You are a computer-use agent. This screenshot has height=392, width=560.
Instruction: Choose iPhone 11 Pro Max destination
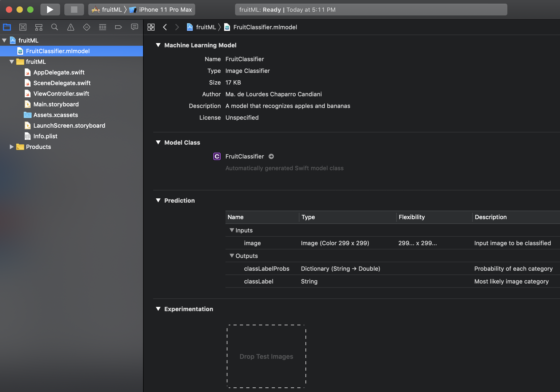coord(160,10)
